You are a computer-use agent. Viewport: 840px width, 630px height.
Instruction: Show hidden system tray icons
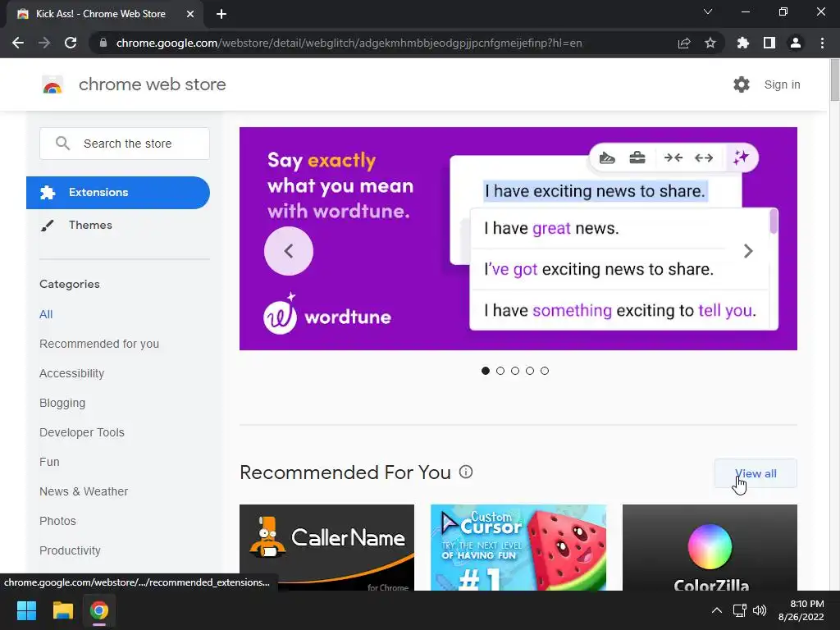click(716, 610)
